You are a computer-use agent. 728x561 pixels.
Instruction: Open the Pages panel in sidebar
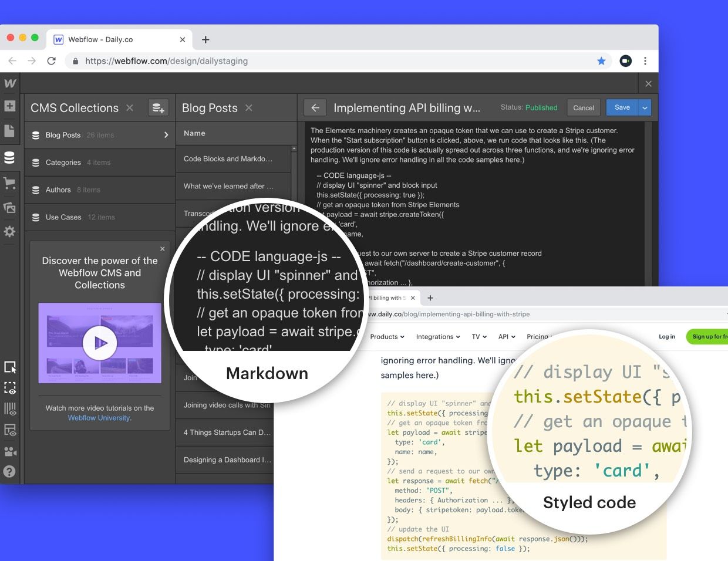[x=9, y=130]
